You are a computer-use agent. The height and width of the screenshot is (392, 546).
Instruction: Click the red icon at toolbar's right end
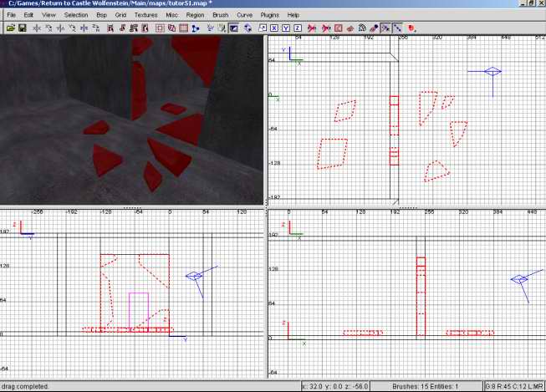[411, 28]
